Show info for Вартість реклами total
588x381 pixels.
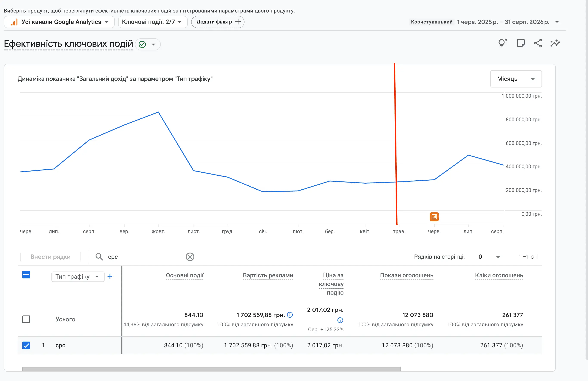pyautogui.click(x=290, y=315)
